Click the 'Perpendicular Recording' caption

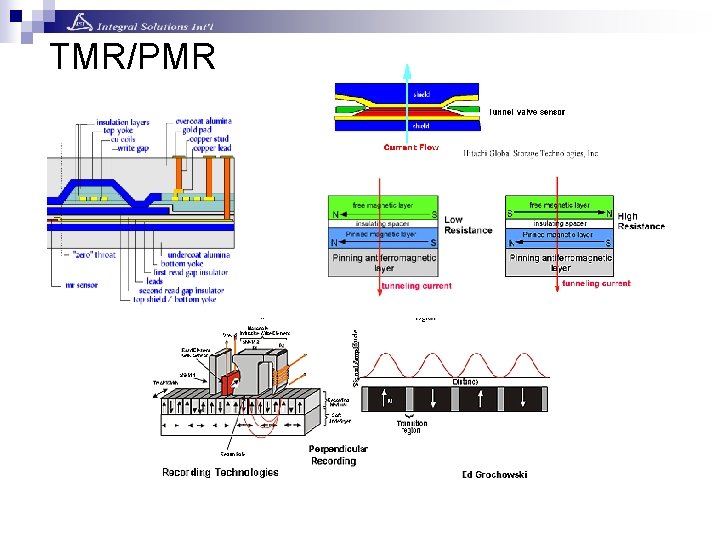coord(338,455)
